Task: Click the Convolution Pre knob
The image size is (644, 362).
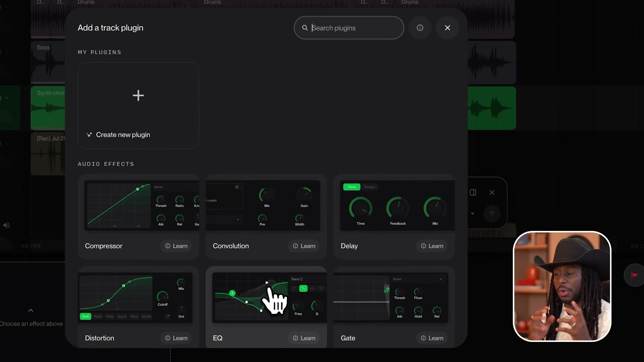Action: pos(262,218)
